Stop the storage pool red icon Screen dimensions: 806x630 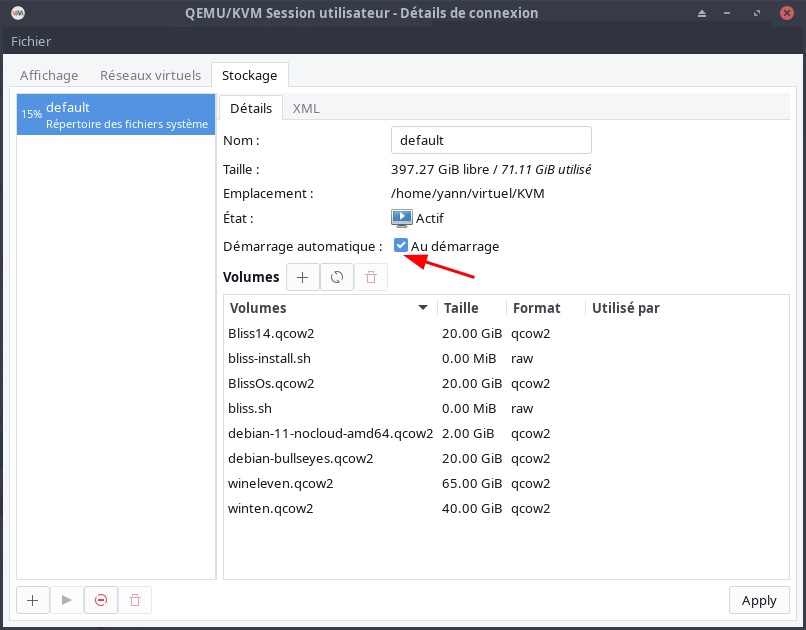click(101, 600)
